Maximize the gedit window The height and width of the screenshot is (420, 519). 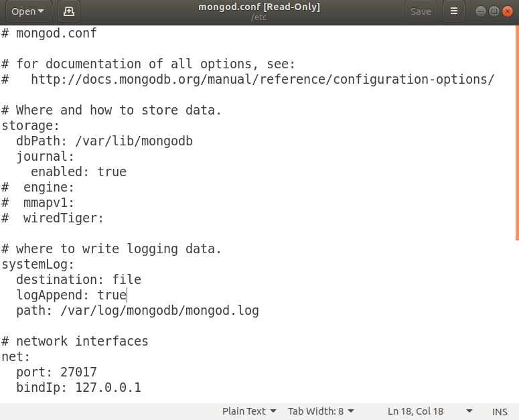[494, 11]
